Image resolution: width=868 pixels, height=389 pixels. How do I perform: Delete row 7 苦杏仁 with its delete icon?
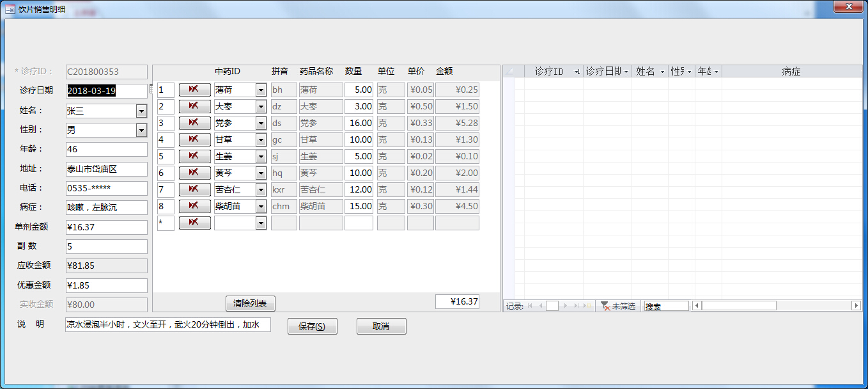click(x=194, y=189)
